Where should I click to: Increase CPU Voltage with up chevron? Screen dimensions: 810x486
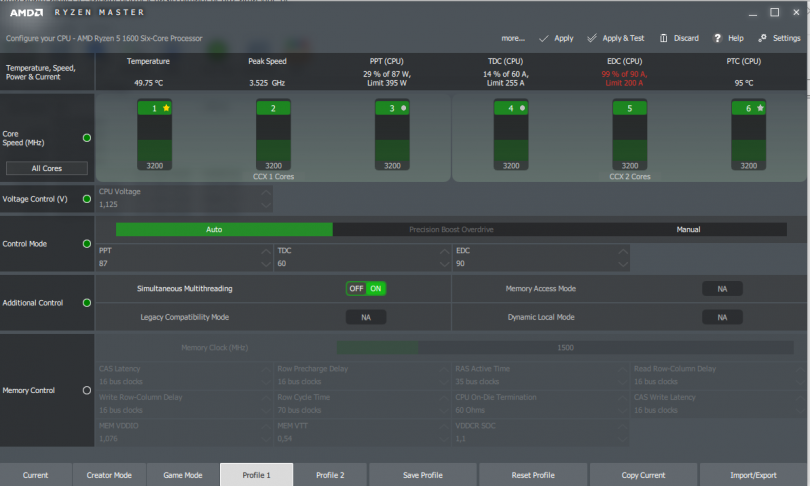pos(266,192)
